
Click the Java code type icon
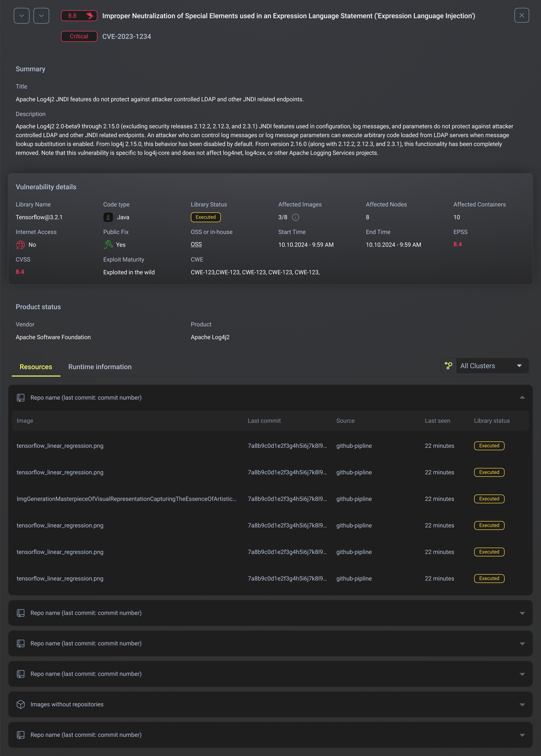point(108,217)
